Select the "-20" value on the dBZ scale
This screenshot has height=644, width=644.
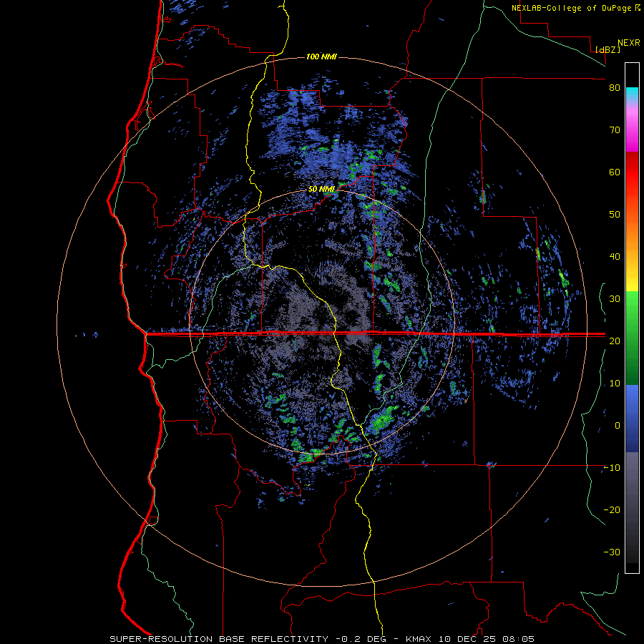(x=612, y=509)
